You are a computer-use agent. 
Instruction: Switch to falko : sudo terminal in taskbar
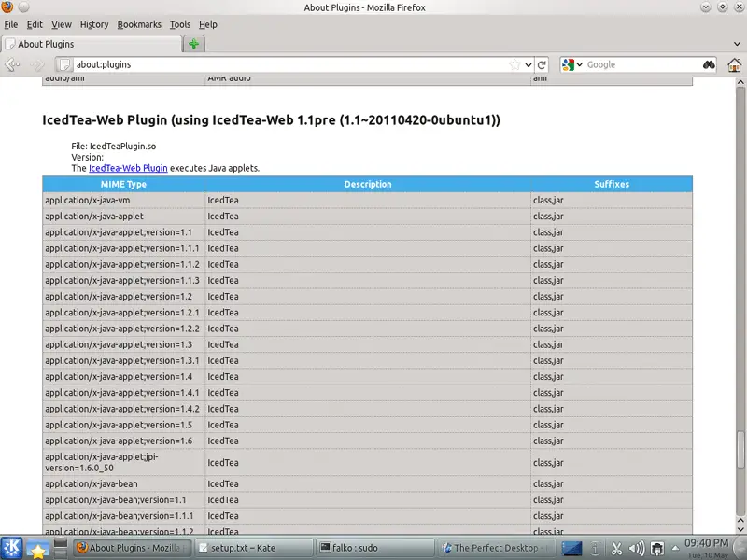point(376,548)
